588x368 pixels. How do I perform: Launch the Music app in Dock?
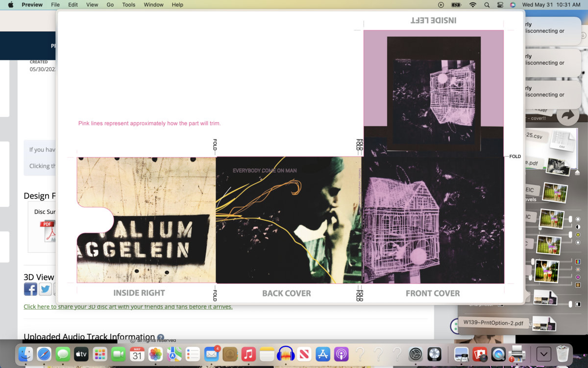point(248,354)
